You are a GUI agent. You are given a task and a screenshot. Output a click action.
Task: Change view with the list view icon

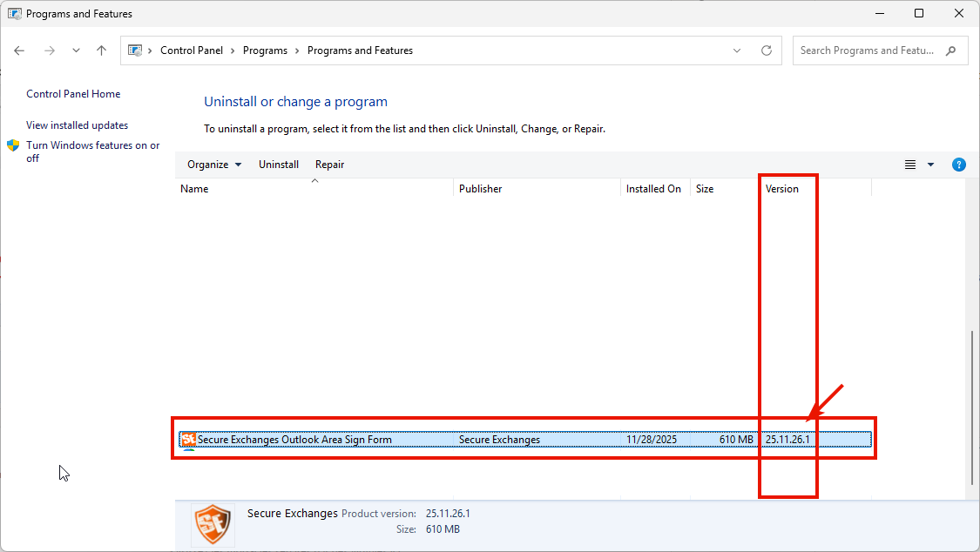tap(910, 165)
